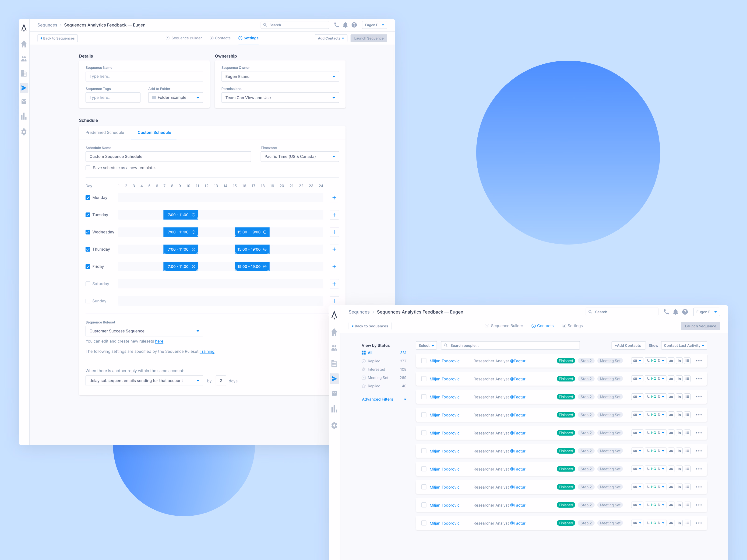747x560 pixels.
Task: Click help question mark in Contacts window header
Action: click(685, 312)
